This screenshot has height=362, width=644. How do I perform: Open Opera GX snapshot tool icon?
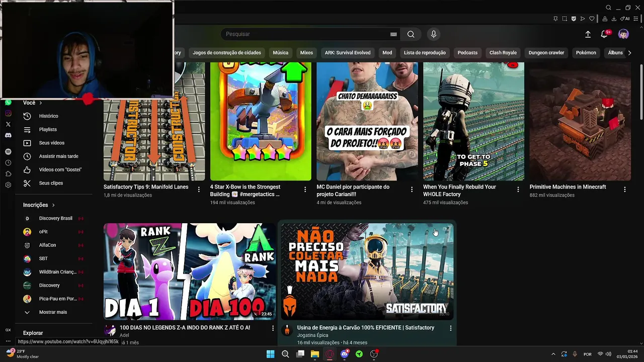point(565,19)
